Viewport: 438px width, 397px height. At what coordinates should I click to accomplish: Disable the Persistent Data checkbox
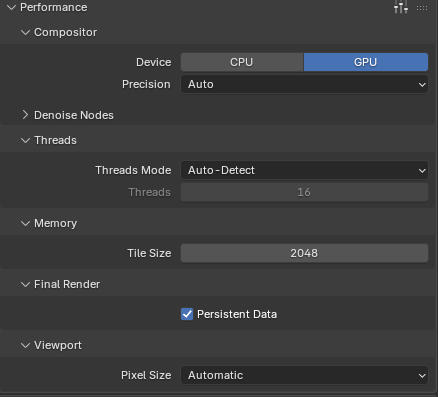[x=187, y=314]
